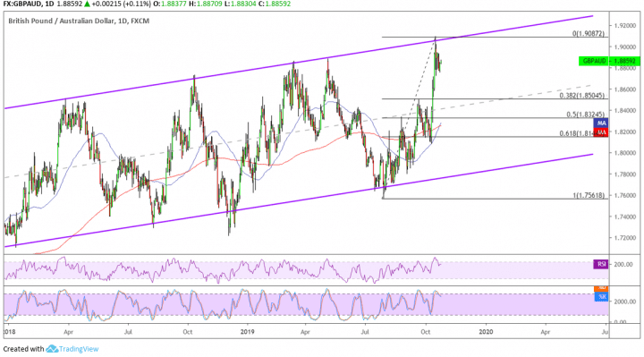Click the blue MA indicator badge

click(601, 123)
